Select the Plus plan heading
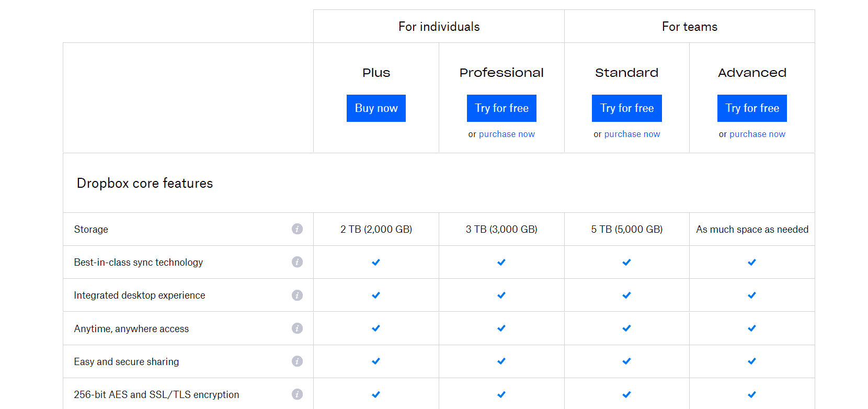The image size is (868, 409). 376,73
